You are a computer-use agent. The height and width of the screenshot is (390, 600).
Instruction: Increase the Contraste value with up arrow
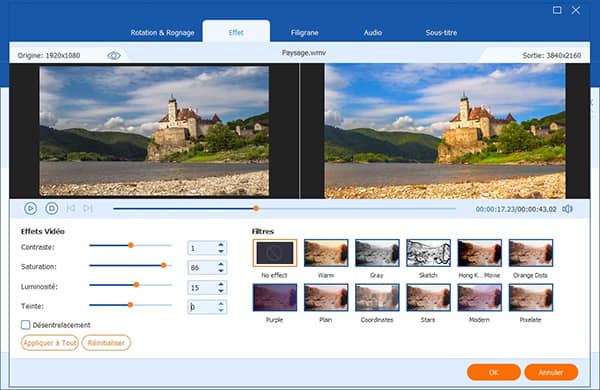(221, 245)
